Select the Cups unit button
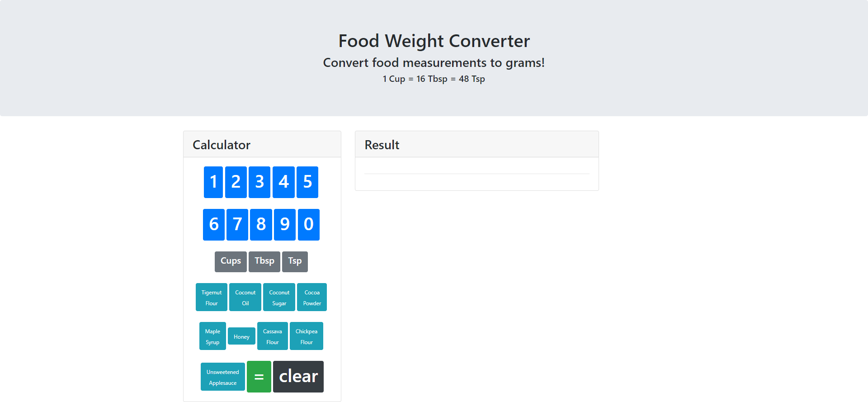Screen dimensions: 868x402 231,262
